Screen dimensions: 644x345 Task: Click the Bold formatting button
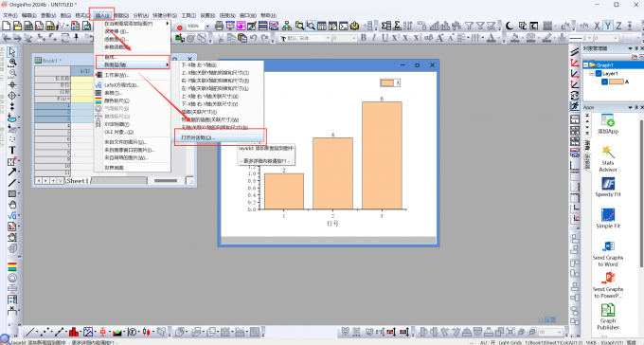[364, 38]
